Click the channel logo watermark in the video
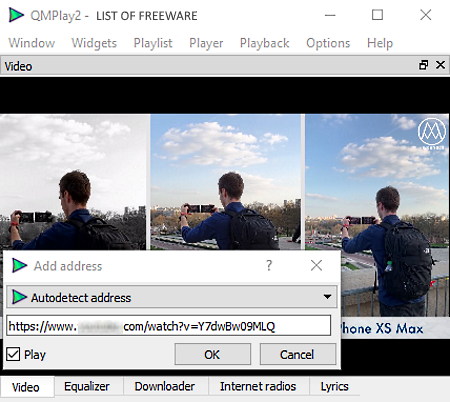Screen dimensions: 450x402 coord(432,134)
